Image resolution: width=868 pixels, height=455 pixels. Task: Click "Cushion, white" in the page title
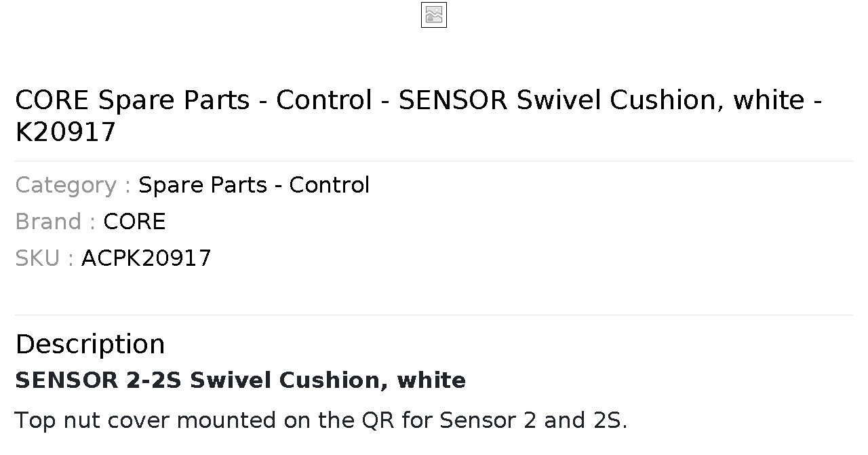click(707, 100)
